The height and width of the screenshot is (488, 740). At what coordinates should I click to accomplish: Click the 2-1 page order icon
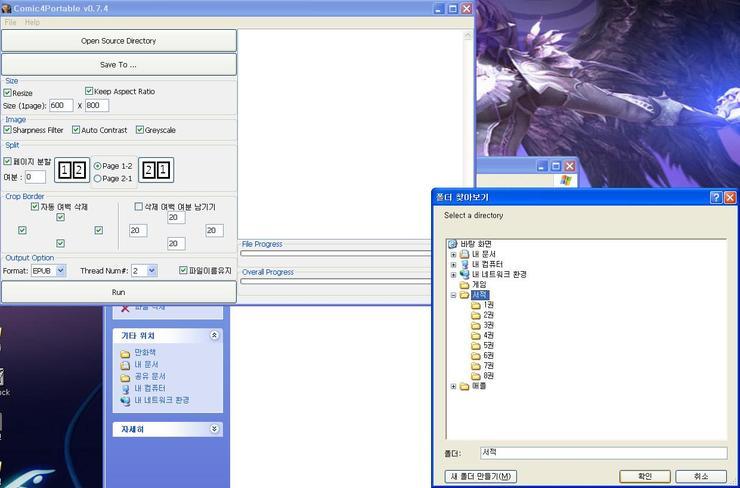point(156,171)
